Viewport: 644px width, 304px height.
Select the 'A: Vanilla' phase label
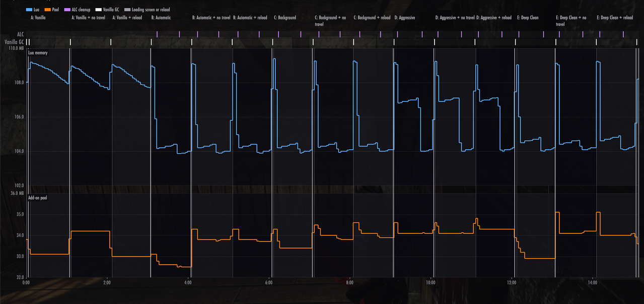[x=38, y=18]
